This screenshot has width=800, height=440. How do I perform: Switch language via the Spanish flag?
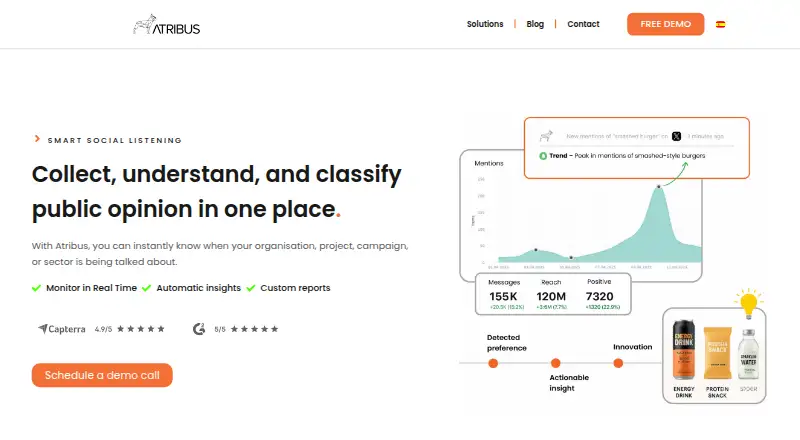(x=720, y=24)
